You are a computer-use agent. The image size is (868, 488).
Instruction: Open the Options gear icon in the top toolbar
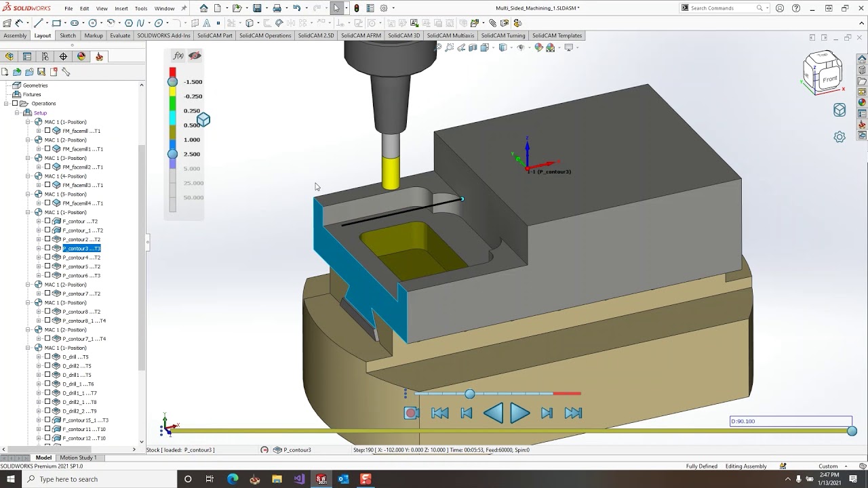pyautogui.click(x=384, y=8)
